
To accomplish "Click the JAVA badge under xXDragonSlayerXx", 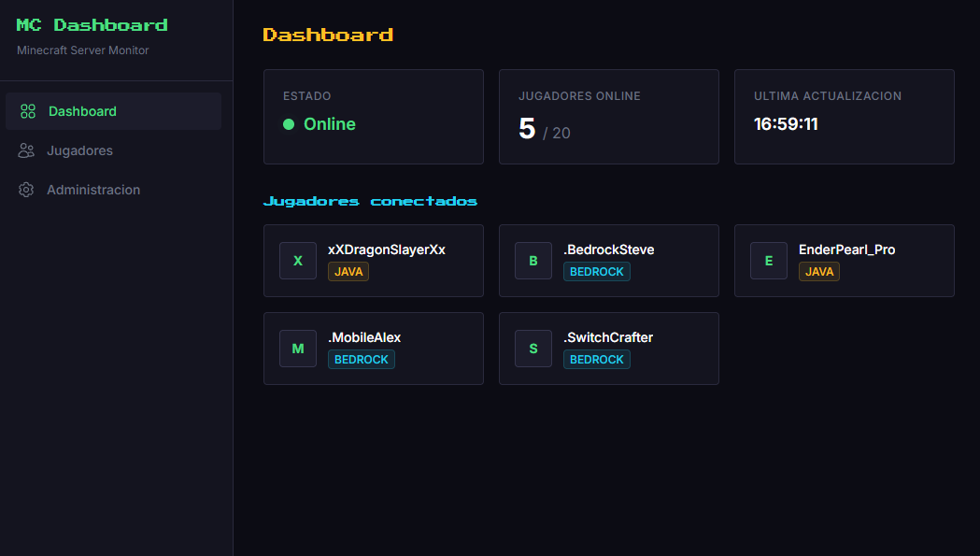I will [x=348, y=271].
